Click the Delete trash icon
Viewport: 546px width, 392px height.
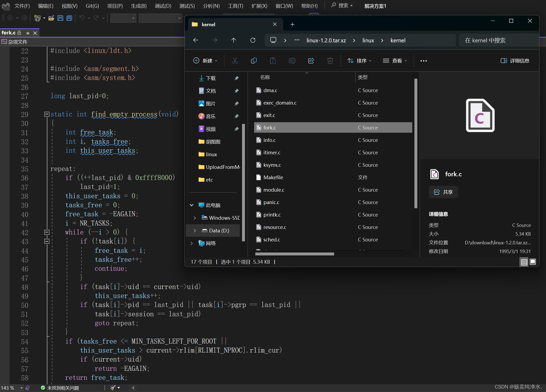(330, 61)
